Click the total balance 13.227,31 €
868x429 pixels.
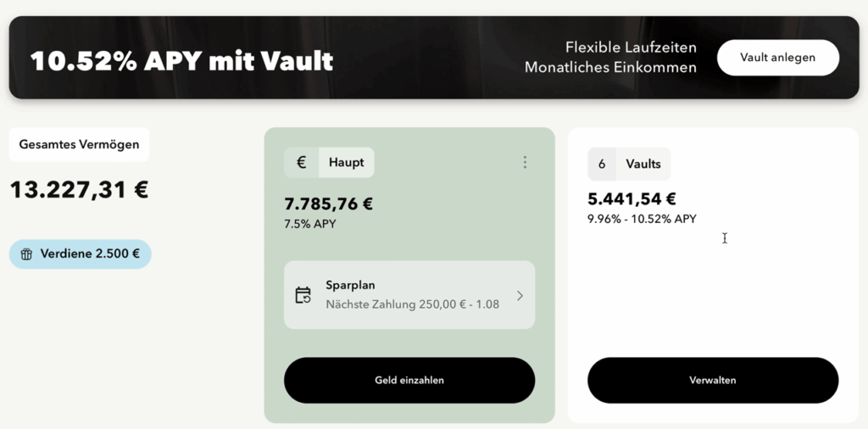pos(79,190)
